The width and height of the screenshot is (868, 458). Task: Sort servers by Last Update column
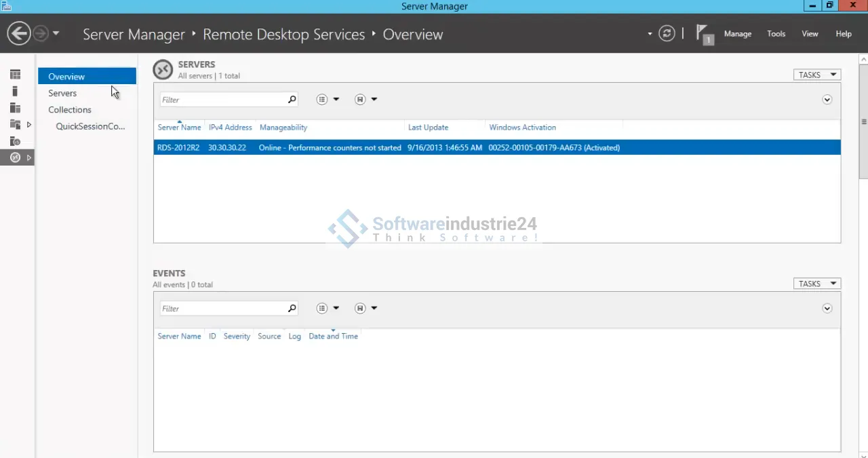point(427,128)
